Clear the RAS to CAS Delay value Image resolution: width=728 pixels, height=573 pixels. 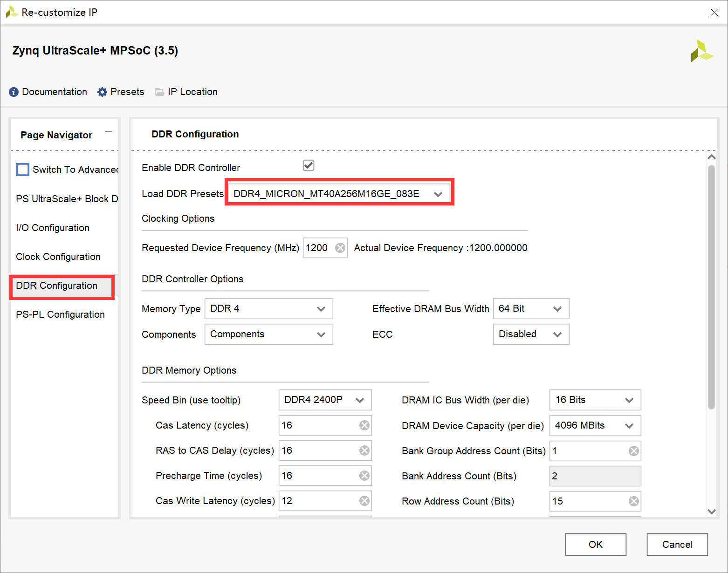click(364, 450)
